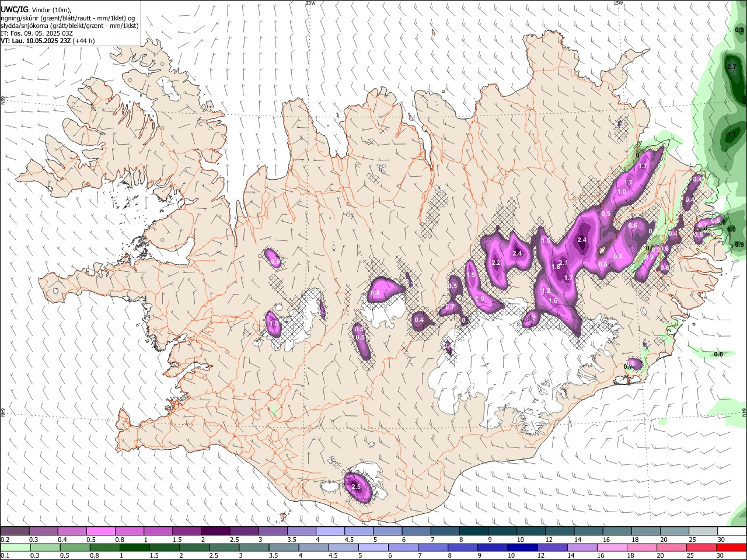Click the 'slydda/snjókoma' legend description line
Image resolution: width=747 pixels, height=560 pixels.
pos(69,26)
